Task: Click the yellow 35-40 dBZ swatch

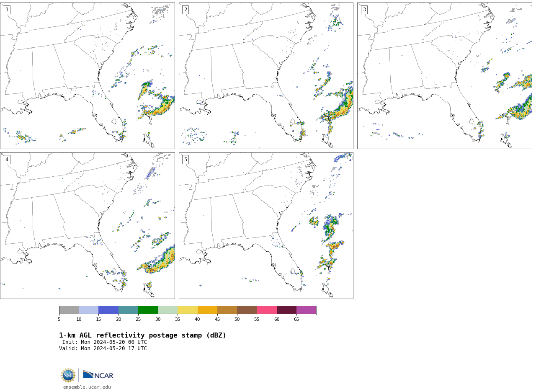Action: pos(188,310)
